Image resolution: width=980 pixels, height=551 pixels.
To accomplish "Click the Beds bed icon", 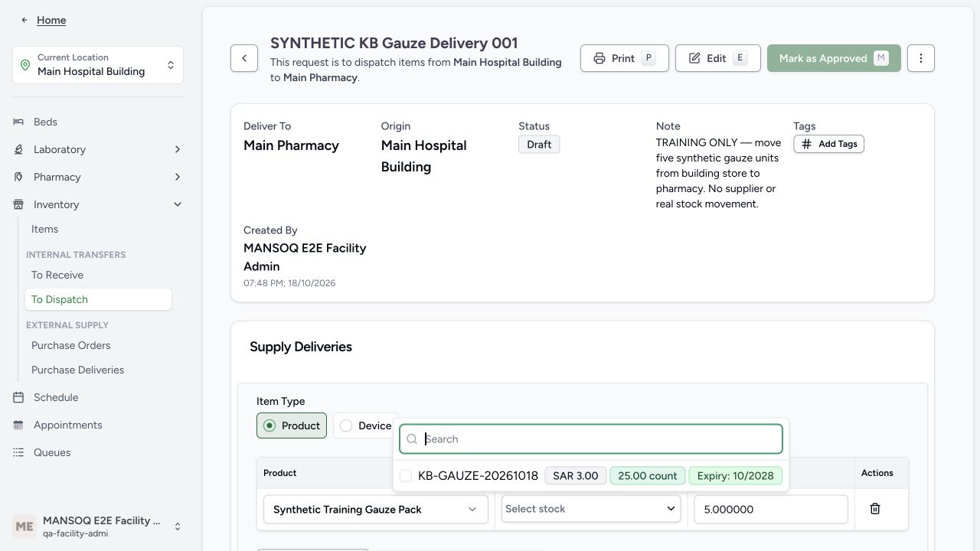I will click(x=18, y=122).
